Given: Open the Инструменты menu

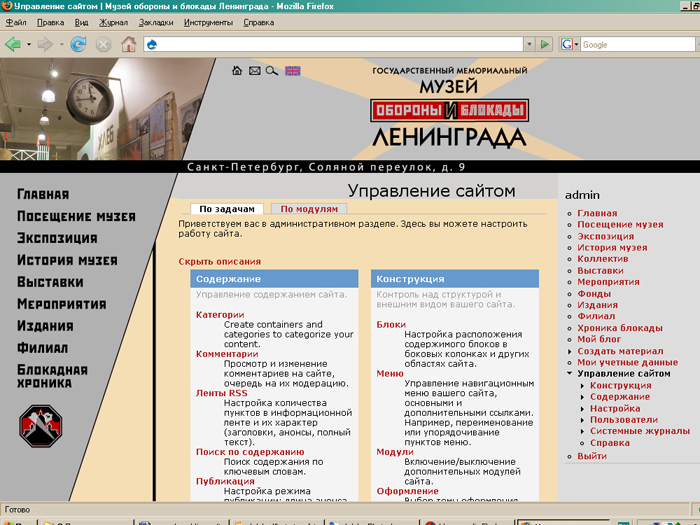Looking at the screenshot, I should coord(208,22).
